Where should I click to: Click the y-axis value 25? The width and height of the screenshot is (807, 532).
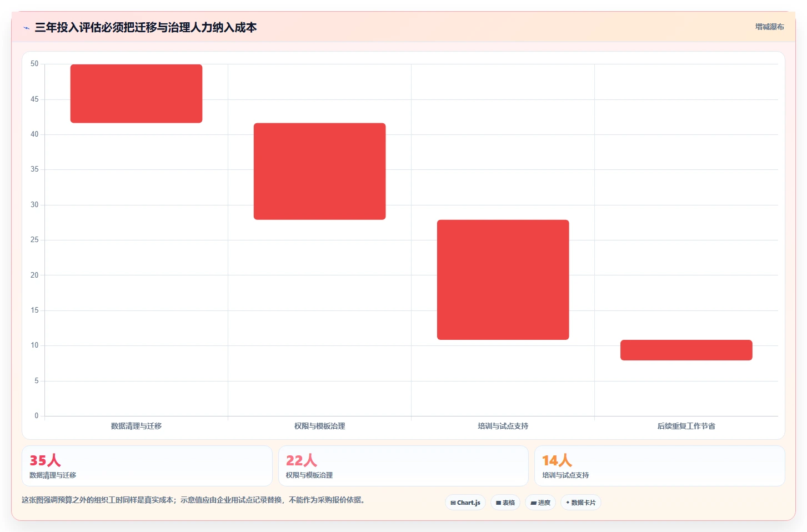(34, 240)
